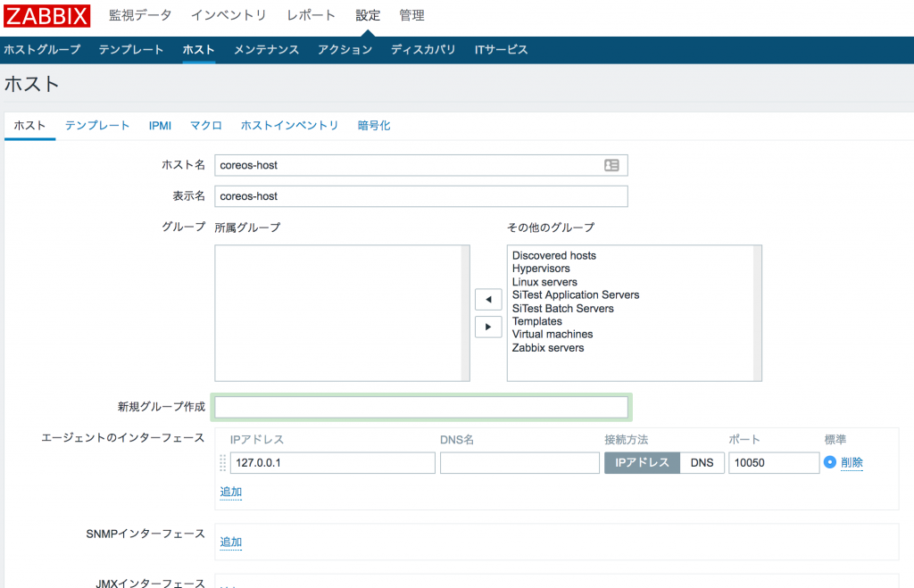Click 追加 under agent interface
The height and width of the screenshot is (588, 914).
[x=231, y=492]
